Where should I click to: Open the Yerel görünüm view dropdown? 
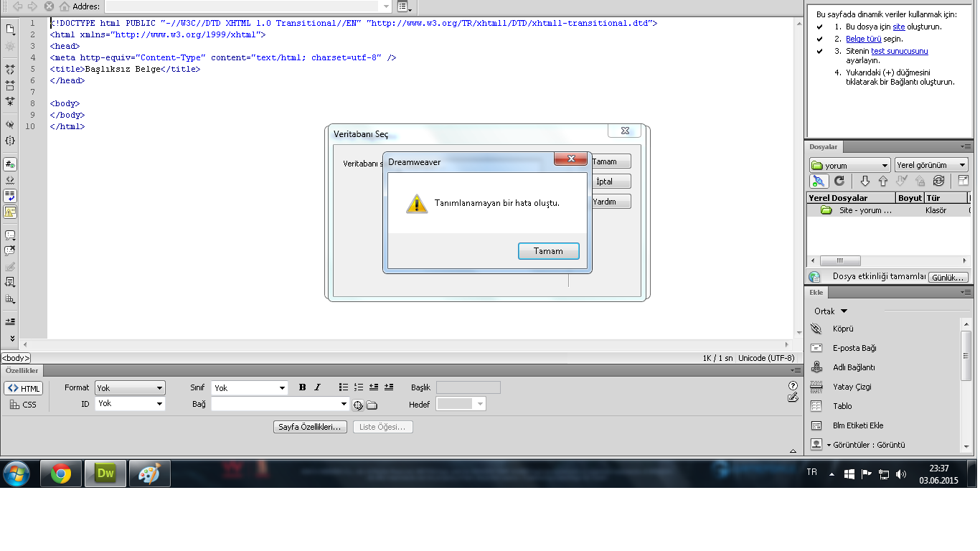click(x=932, y=165)
